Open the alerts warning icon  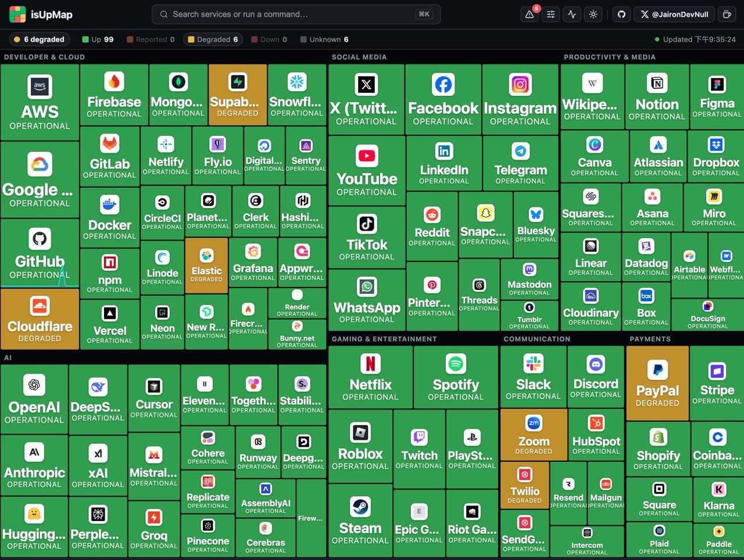[530, 15]
